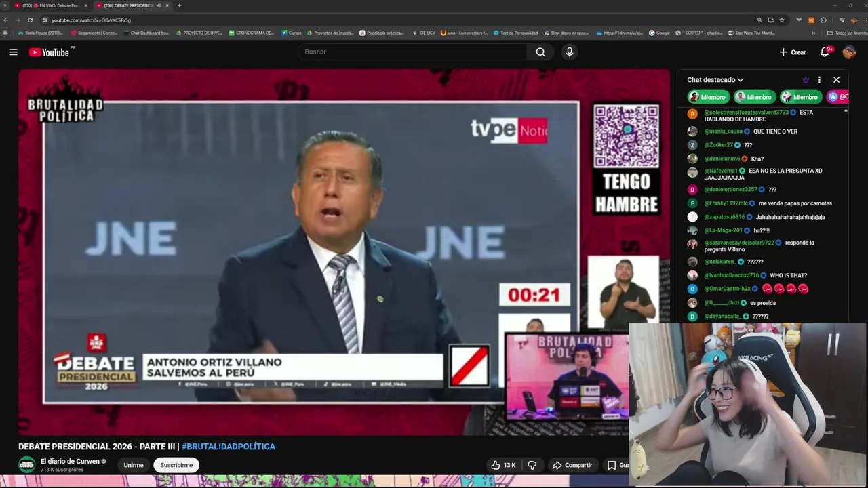
Task: Click username @nelakaren_ in chat
Action: click(x=719, y=262)
